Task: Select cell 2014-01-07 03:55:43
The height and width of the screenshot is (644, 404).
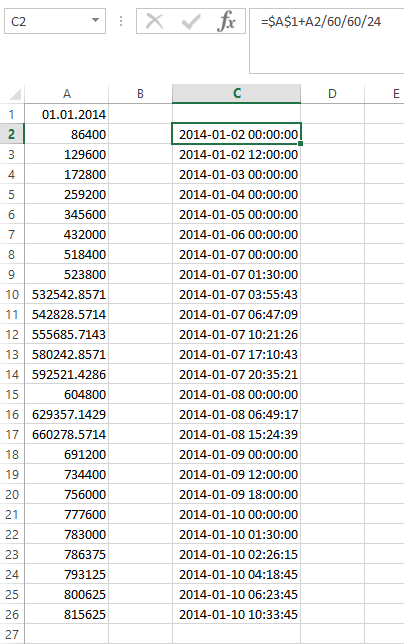Action: 236,294
